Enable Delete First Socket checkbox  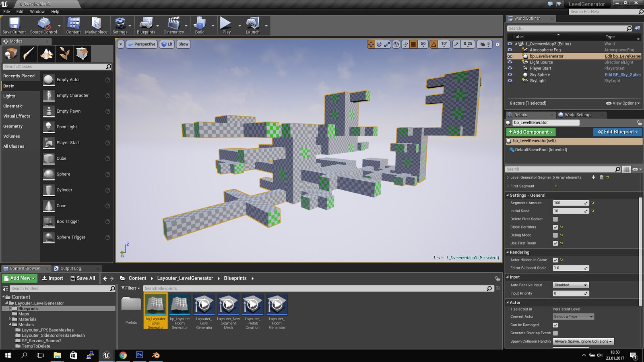tap(555, 219)
